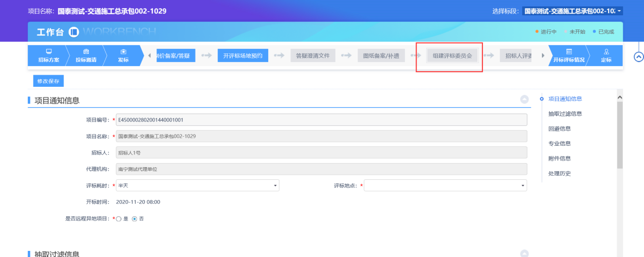Image resolution: width=644 pixels, height=257 pixels.
Task: Click the 投标邀请 stage icon
Action: pos(86,52)
